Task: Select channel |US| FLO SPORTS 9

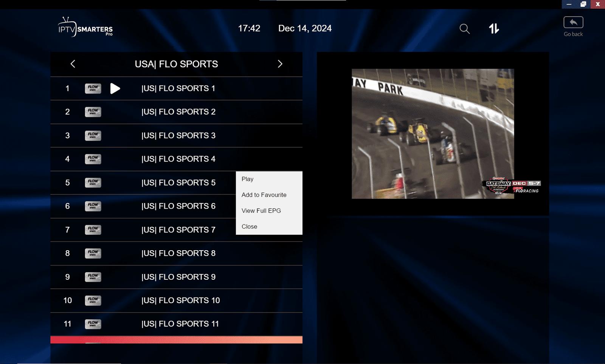Action: pyautogui.click(x=176, y=277)
